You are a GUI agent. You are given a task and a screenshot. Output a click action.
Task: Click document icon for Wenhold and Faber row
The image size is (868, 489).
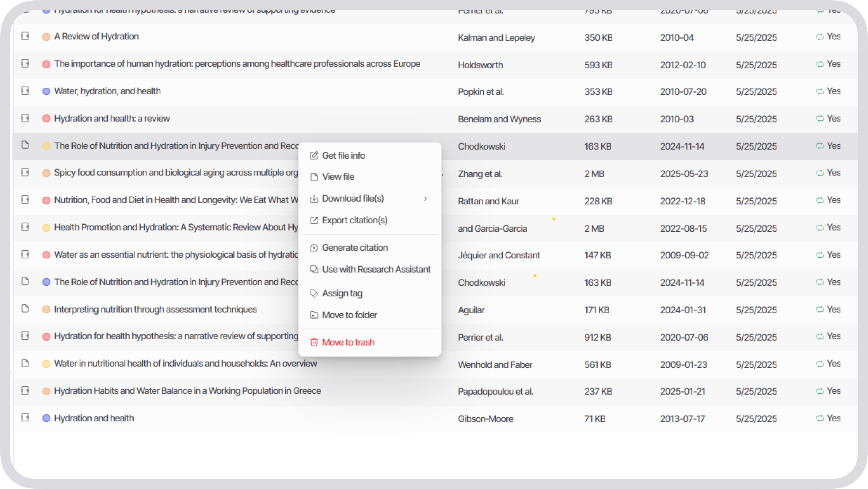[25, 363]
